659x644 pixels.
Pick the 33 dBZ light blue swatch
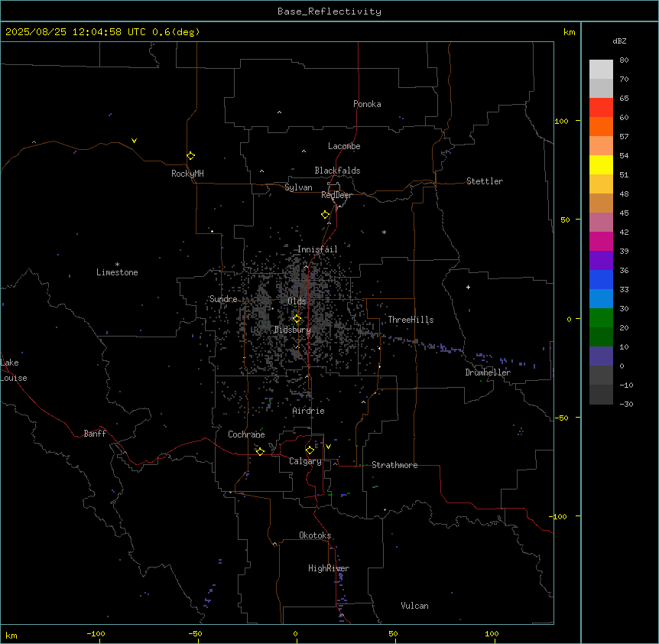(601, 298)
